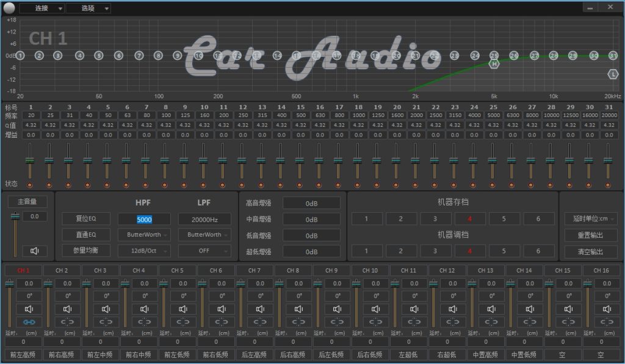
Task: Link CH 15 using its chain icon
Action: tap(569, 322)
